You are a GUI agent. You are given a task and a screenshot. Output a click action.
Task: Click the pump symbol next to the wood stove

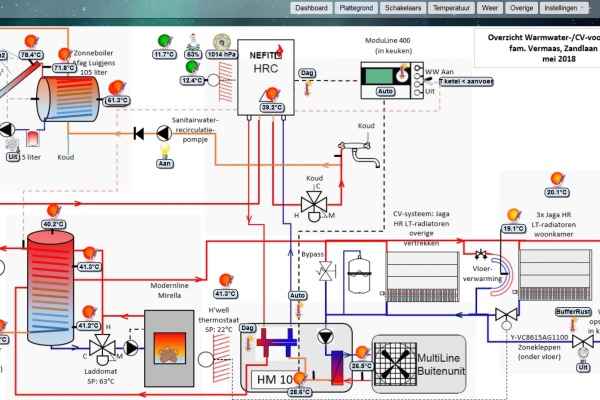131,348
